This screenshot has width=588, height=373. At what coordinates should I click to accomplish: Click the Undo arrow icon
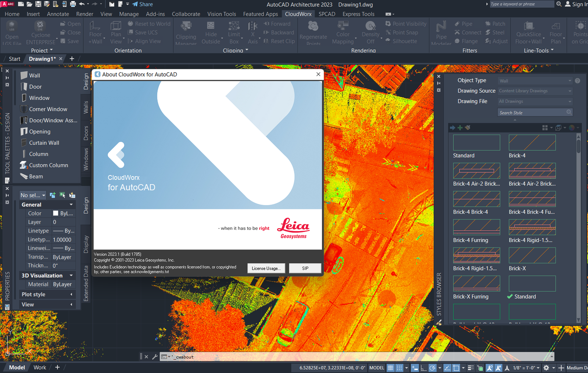pos(82,4)
